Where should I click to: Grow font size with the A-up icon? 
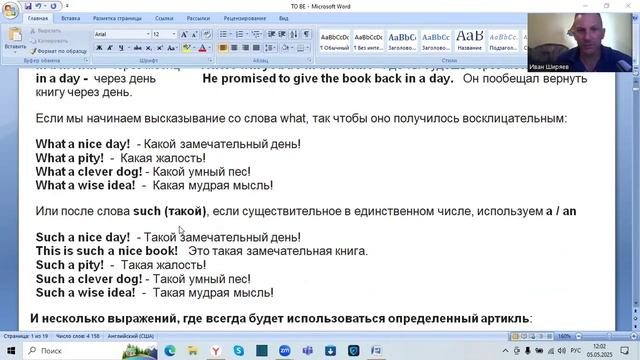point(184,35)
